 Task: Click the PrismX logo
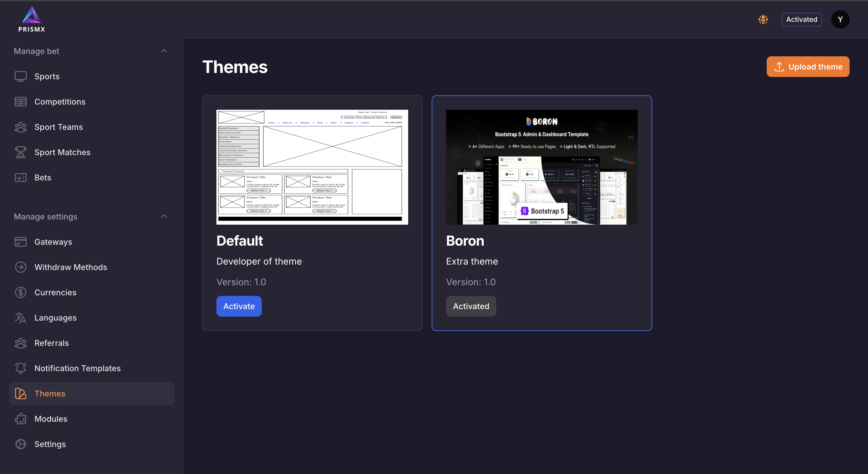point(31,19)
